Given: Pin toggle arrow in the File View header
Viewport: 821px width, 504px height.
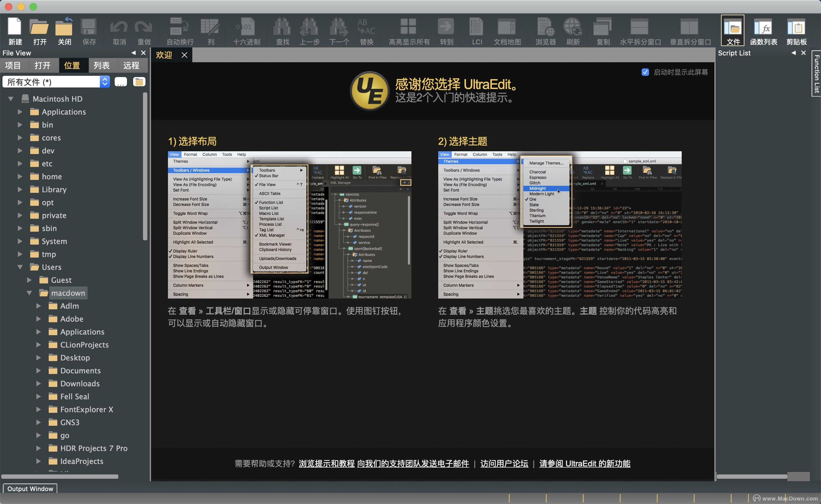Looking at the screenshot, I should 133,53.
